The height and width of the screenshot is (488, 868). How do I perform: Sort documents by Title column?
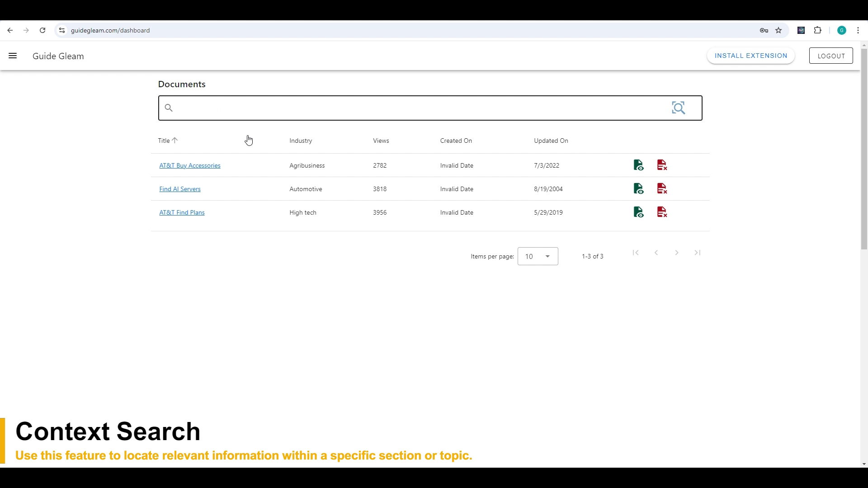pos(164,141)
